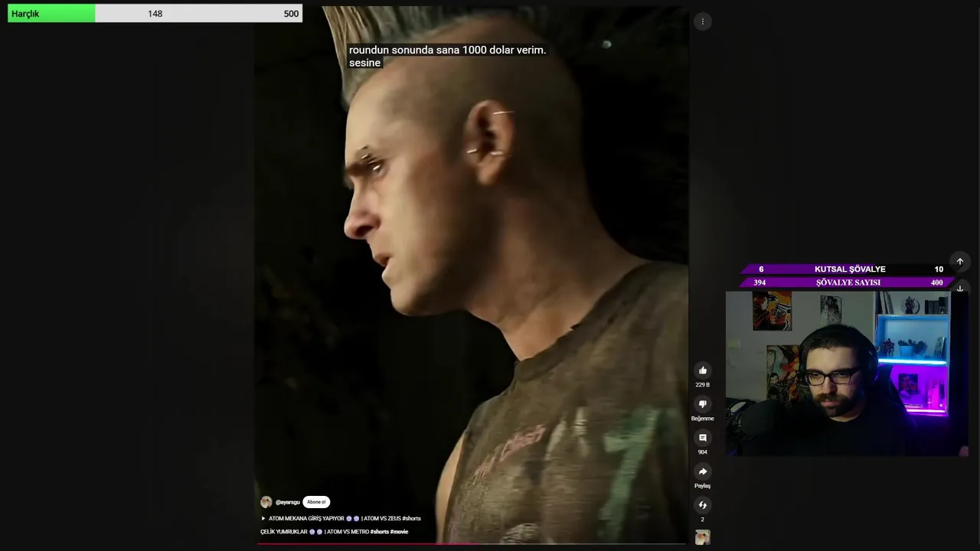Click the green Harçlık goal progress bar

155,13
